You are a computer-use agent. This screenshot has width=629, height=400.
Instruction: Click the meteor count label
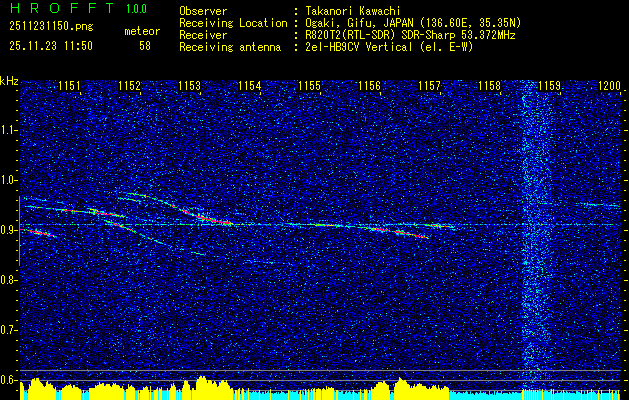tap(142, 31)
